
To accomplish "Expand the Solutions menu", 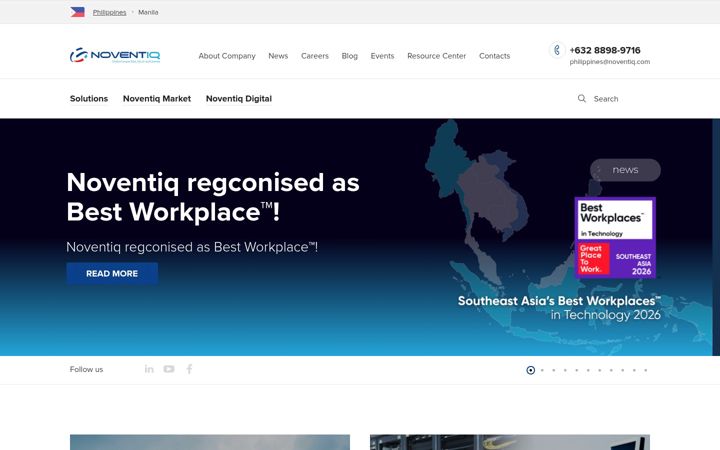I will click(89, 99).
